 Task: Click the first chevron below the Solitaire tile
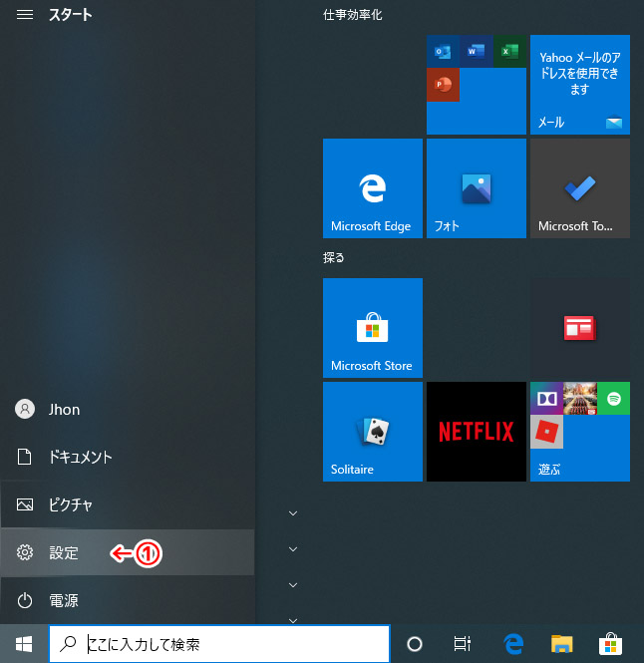293,513
